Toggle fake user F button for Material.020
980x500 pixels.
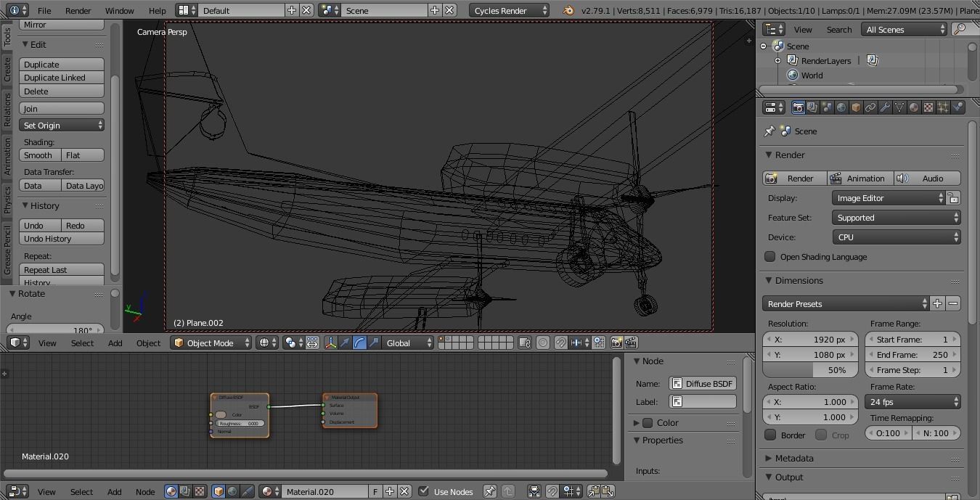click(375, 491)
